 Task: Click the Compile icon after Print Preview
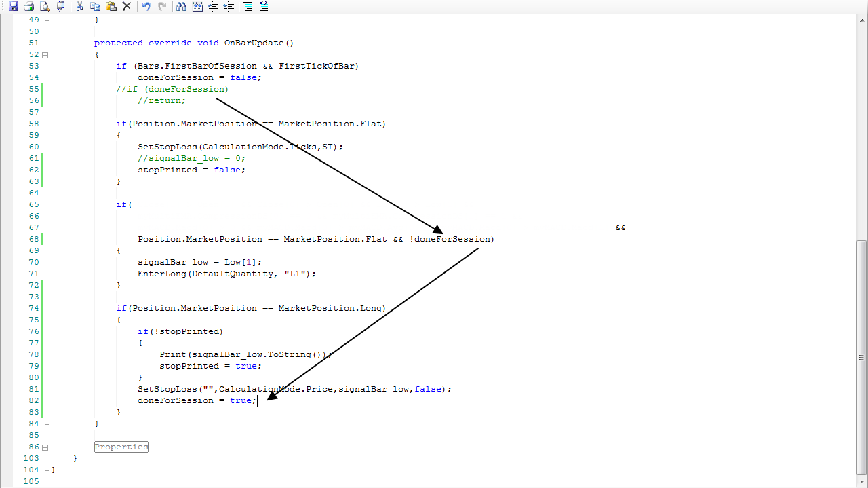61,7
